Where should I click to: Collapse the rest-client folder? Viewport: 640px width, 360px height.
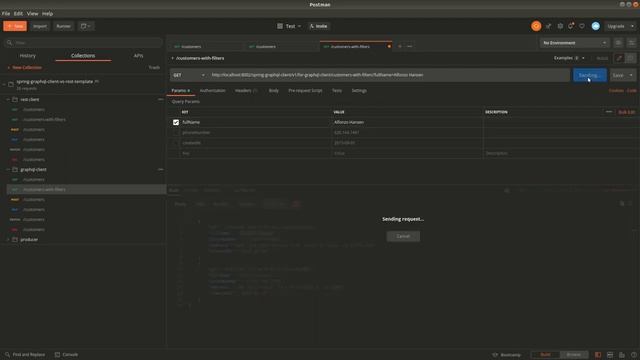click(x=8, y=100)
